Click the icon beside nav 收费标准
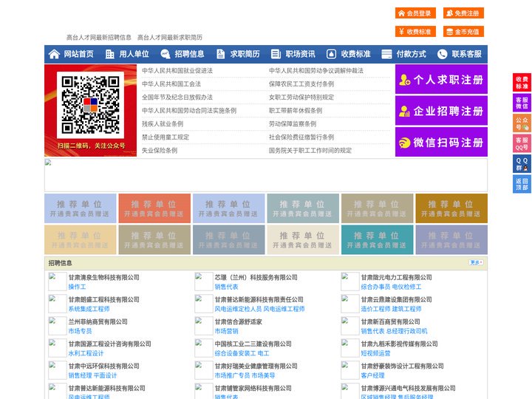The height and width of the screenshot is (399, 532). tap(331, 54)
